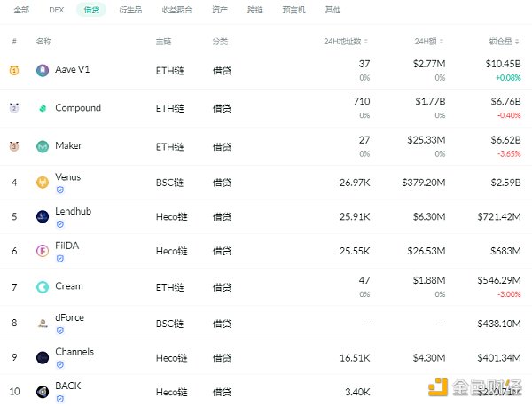Click the green Compound logo icon
This screenshot has height=406, width=532.
click(x=43, y=109)
